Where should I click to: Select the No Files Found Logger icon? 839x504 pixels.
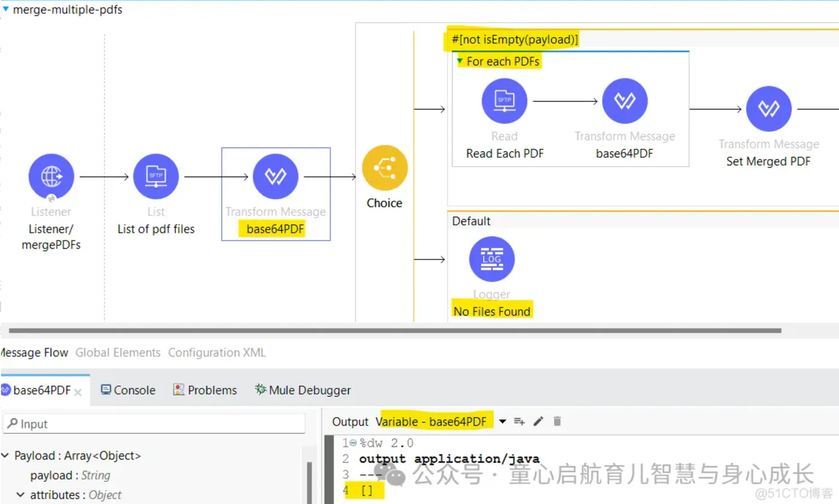[x=492, y=259]
